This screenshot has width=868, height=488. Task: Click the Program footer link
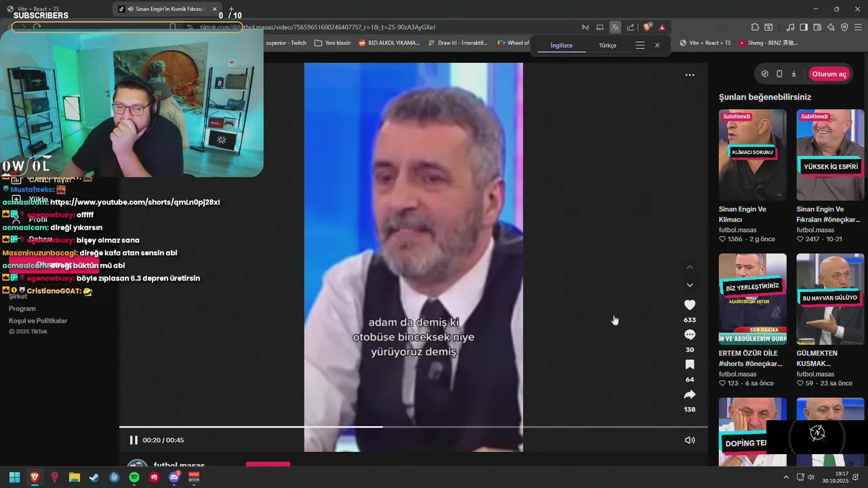point(22,308)
